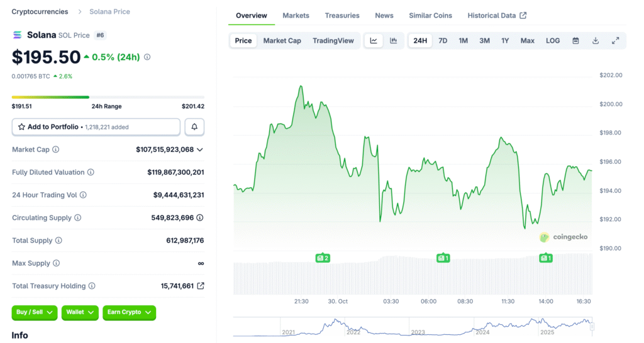Switch chart to Market Cap view

[282, 41]
